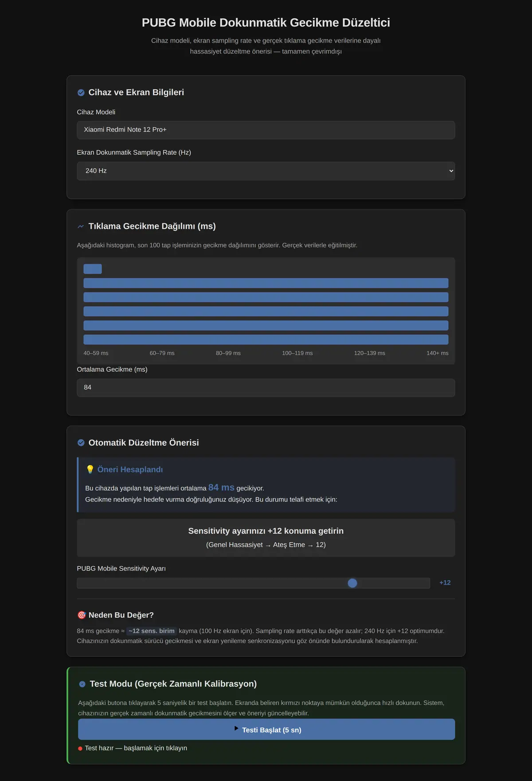The width and height of the screenshot is (532, 781).
Task: Click the target icon beside Neden Bu Değer?
Action: [x=82, y=615]
